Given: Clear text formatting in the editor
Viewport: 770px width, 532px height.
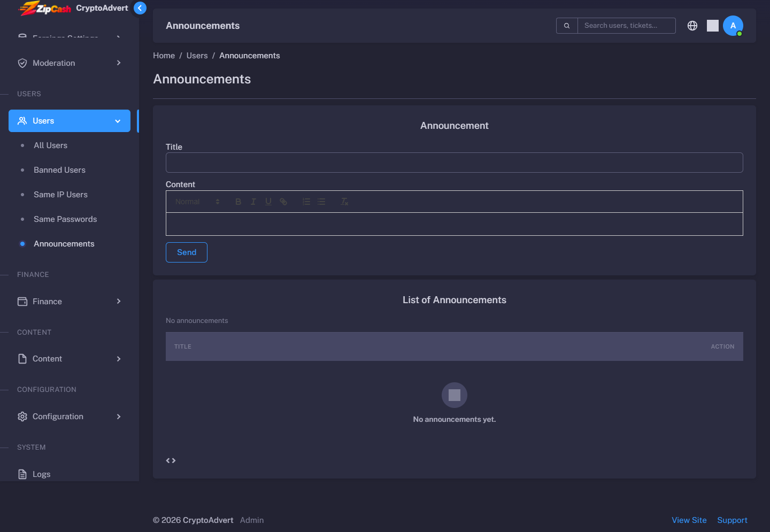Looking at the screenshot, I should [344, 202].
